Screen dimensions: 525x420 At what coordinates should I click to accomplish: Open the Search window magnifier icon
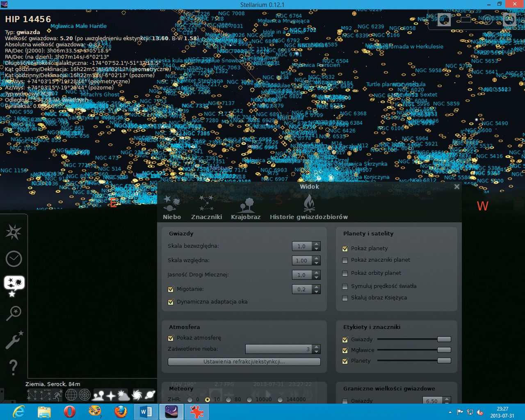(x=14, y=313)
